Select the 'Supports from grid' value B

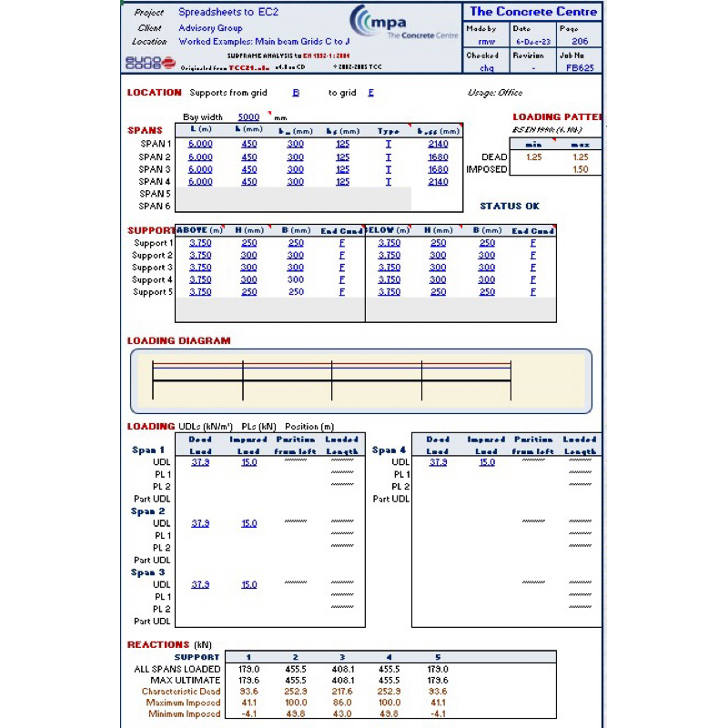(296, 93)
